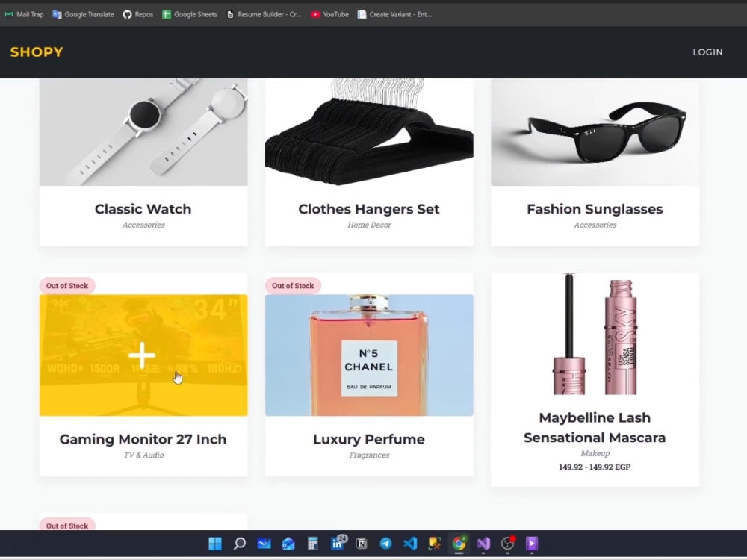Image resolution: width=747 pixels, height=560 pixels.
Task: Click the Classic Watch title
Action: pos(143,209)
